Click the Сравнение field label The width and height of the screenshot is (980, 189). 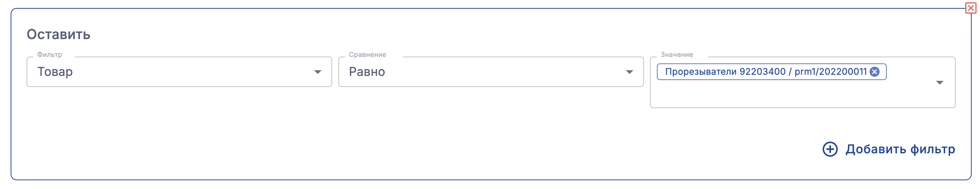pyautogui.click(x=367, y=55)
